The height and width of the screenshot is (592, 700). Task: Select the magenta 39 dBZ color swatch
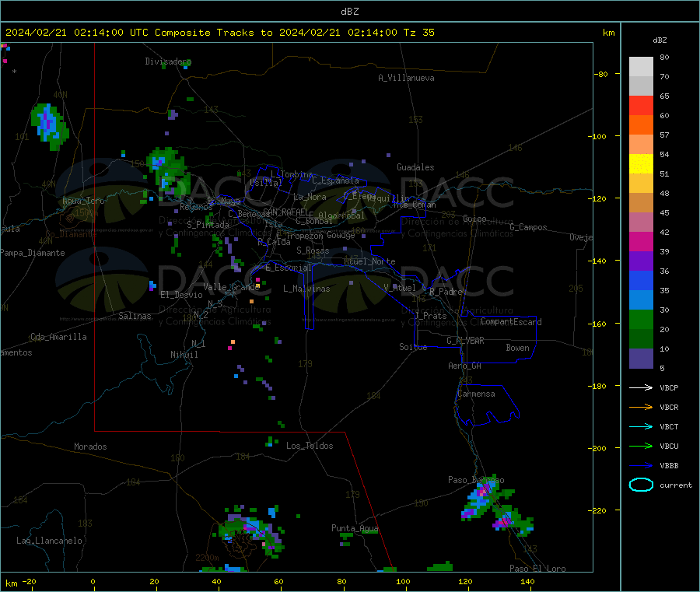tap(641, 241)
